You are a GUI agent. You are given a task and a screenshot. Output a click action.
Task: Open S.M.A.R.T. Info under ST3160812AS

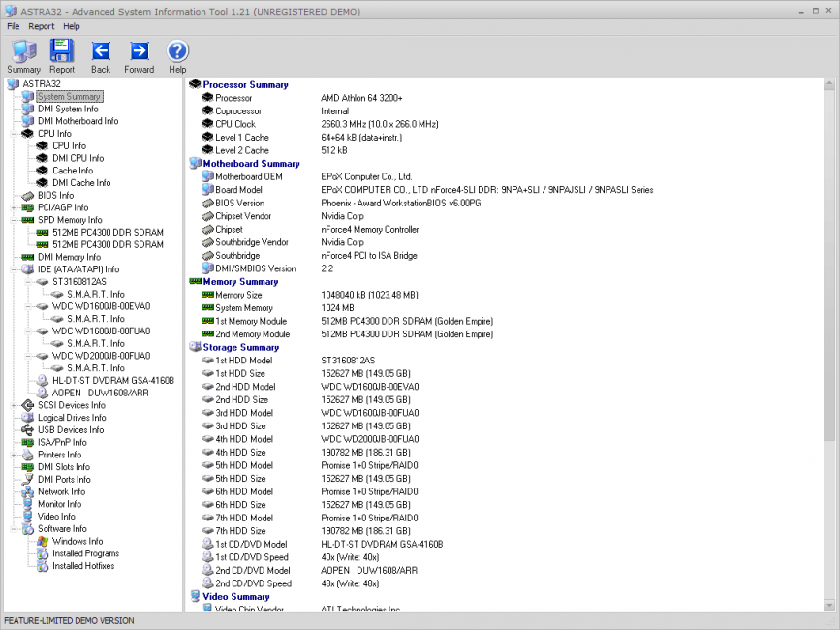(x=95, y=294)
